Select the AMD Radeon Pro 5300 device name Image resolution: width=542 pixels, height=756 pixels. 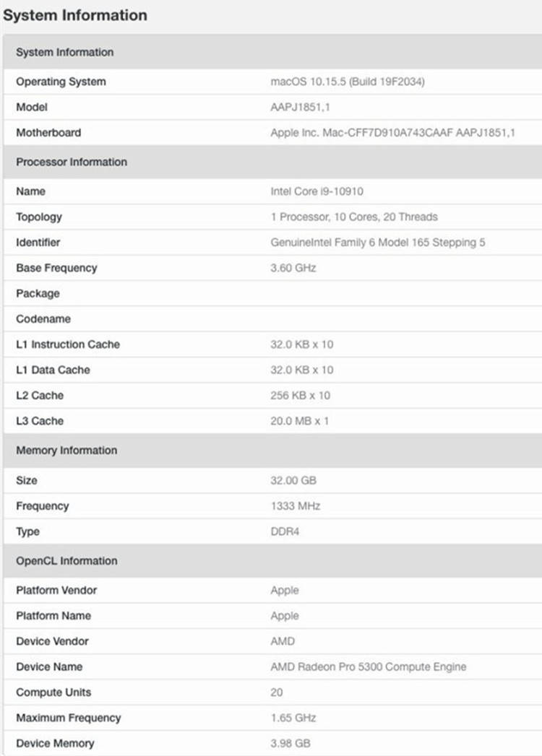[x=369, y=666]
